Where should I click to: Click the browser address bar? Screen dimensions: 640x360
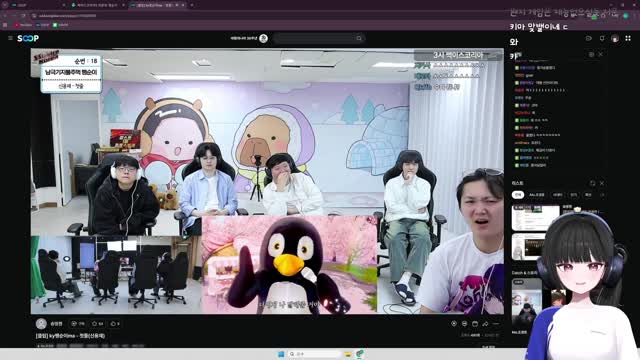click(265, 16)
